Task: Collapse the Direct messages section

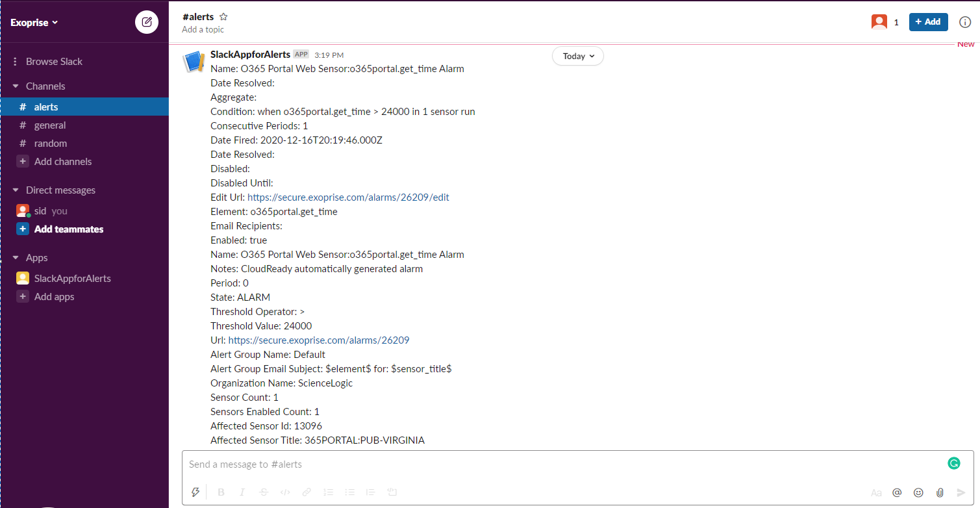Action: 15,190
